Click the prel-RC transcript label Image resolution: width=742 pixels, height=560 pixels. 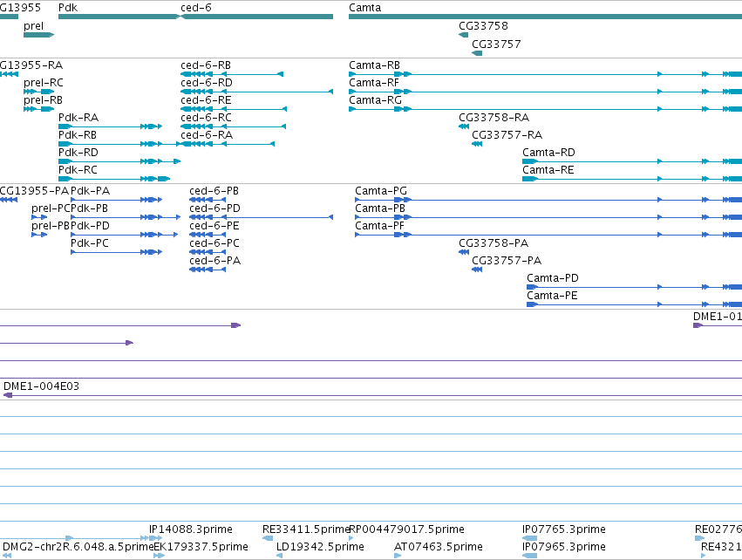point(44,83)
